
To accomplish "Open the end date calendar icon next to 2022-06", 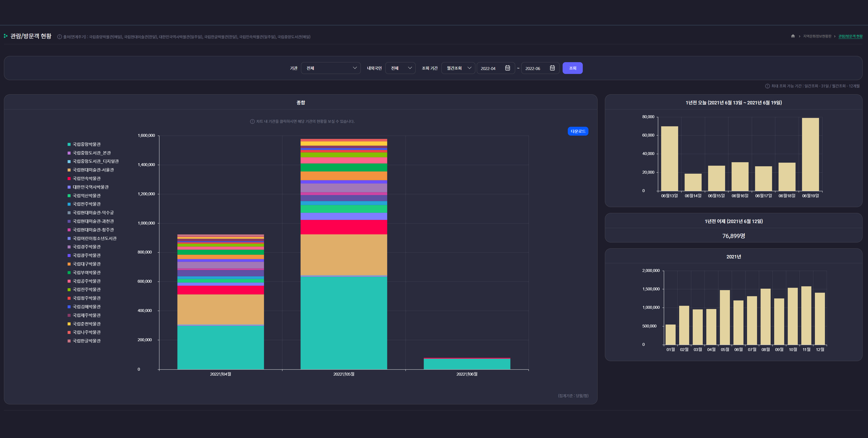I will click(552, 68).
